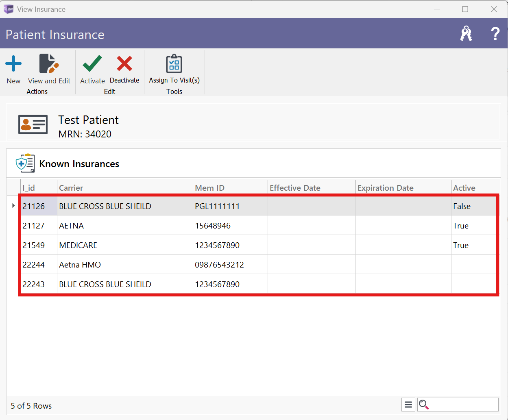Open View and Edit tool
This screenshot has width=508, height=420.
pyautogui.click(x=49, y=64)
